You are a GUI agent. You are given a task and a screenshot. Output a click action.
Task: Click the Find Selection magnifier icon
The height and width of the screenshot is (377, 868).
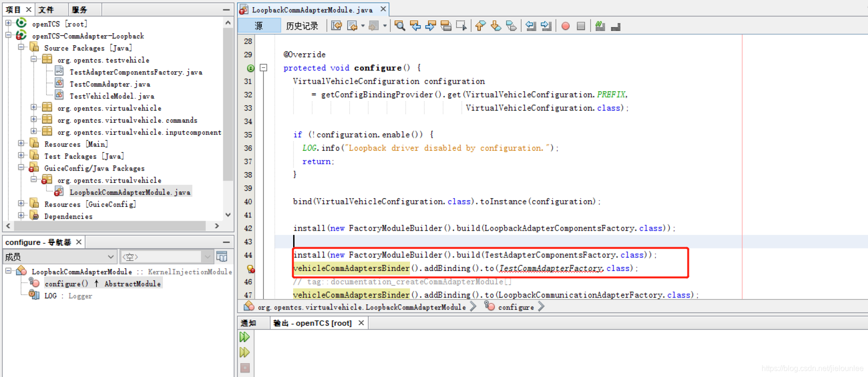click(400, 26)
